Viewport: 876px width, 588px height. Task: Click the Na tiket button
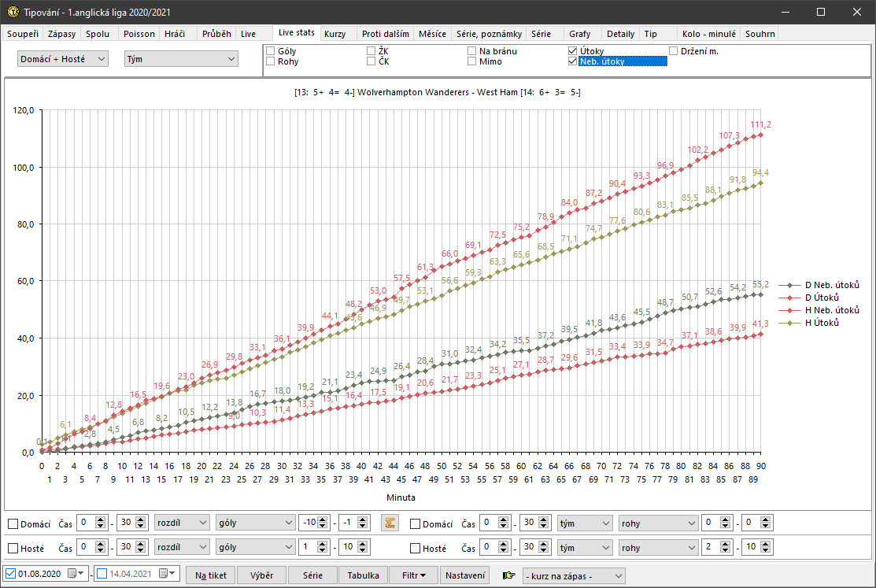coord(211,575)
